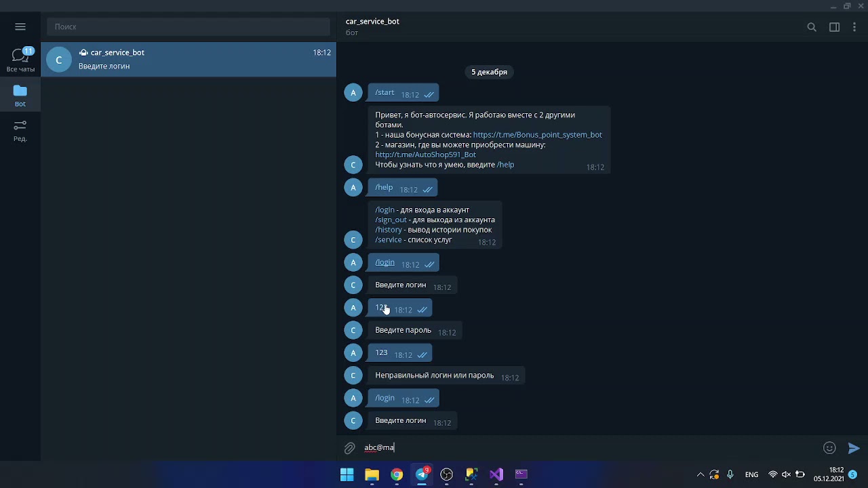Open Google Chrome from the taskbar
Screen dimensions: 868x488
pyautogui.click(x=397, y=474)
